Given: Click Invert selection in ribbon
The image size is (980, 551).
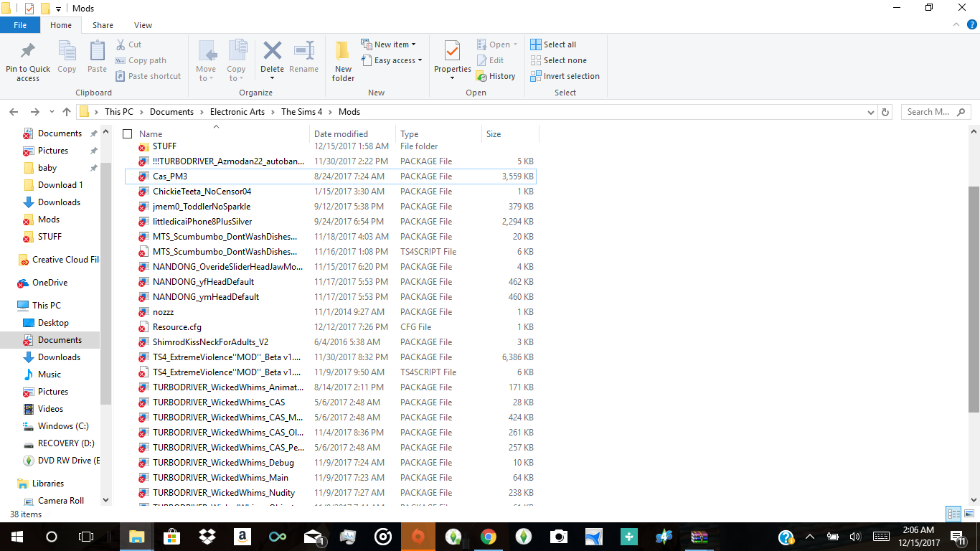Looking at the screenshot, I should tap(565, 76).
